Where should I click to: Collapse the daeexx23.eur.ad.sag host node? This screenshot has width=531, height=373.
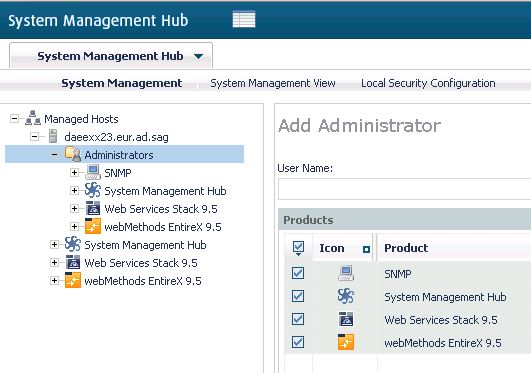tap(34, 137)
